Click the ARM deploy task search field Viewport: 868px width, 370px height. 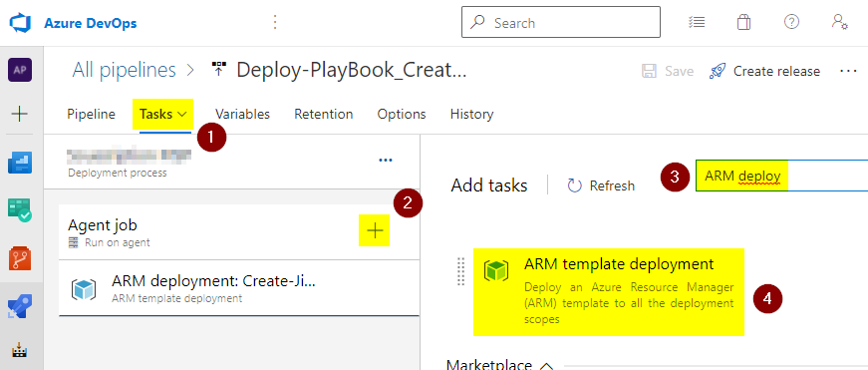point(781,177)
